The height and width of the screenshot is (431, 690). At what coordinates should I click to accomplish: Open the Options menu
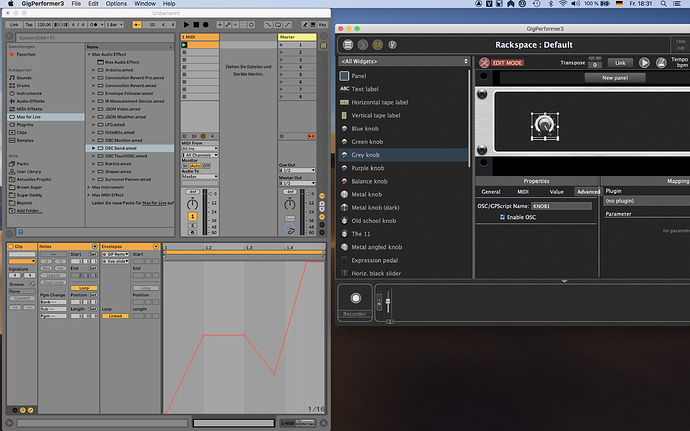pos(116,4)
